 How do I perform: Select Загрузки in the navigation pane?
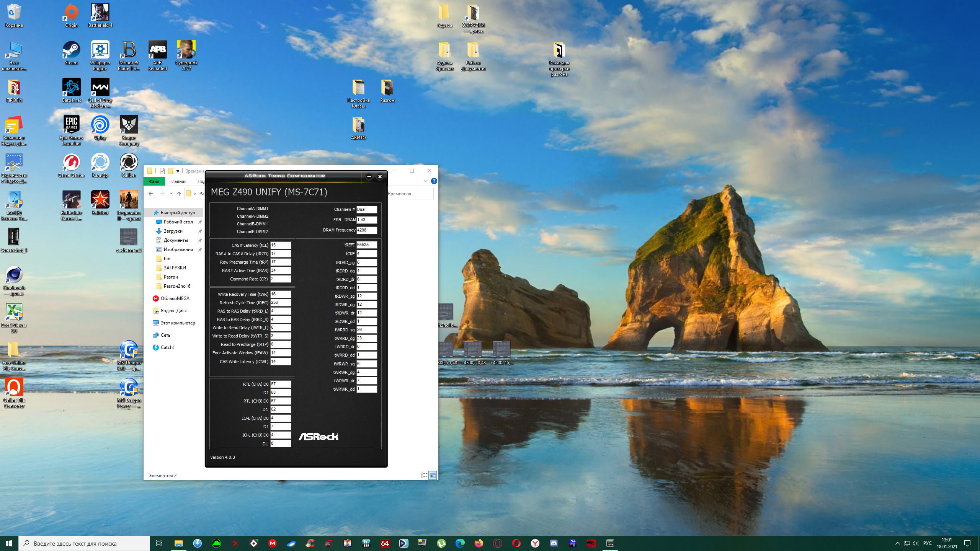pyautogui.click(x=173, y=231)
